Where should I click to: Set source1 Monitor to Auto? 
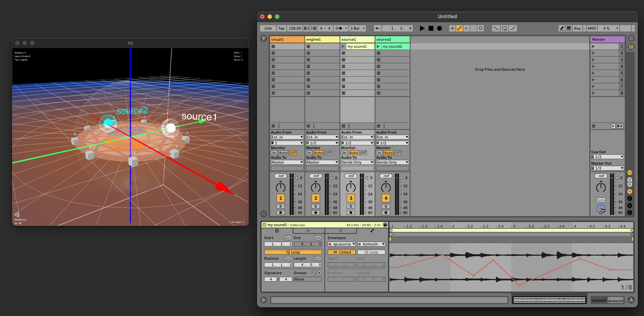[x=353, y=153]
